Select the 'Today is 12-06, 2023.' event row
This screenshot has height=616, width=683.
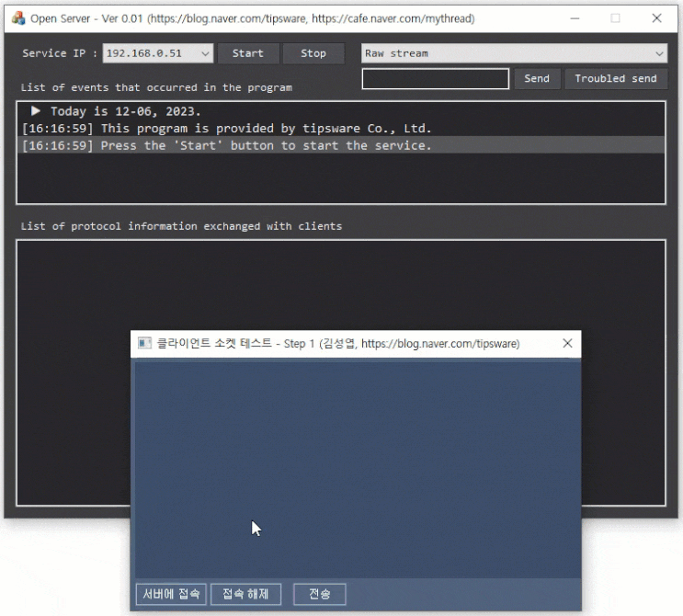341,111
